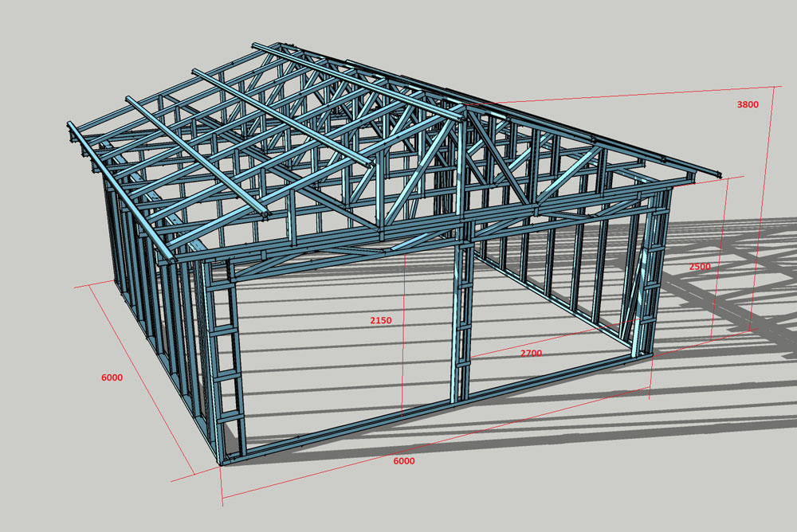797x532 pixels.
Task: Click the 6000 dimension label on left side
Action: (112, 377)
